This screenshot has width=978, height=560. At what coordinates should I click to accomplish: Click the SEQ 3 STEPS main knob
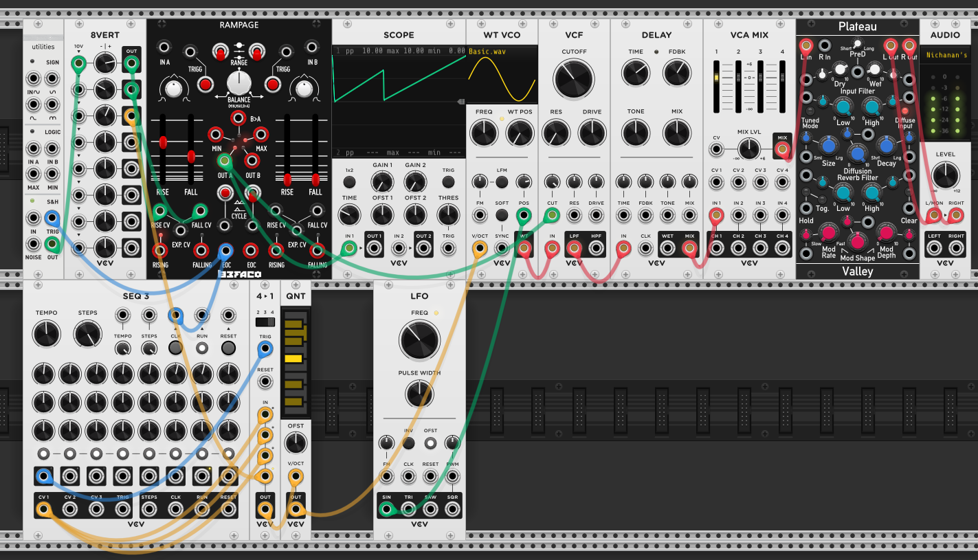coord(87,335)
